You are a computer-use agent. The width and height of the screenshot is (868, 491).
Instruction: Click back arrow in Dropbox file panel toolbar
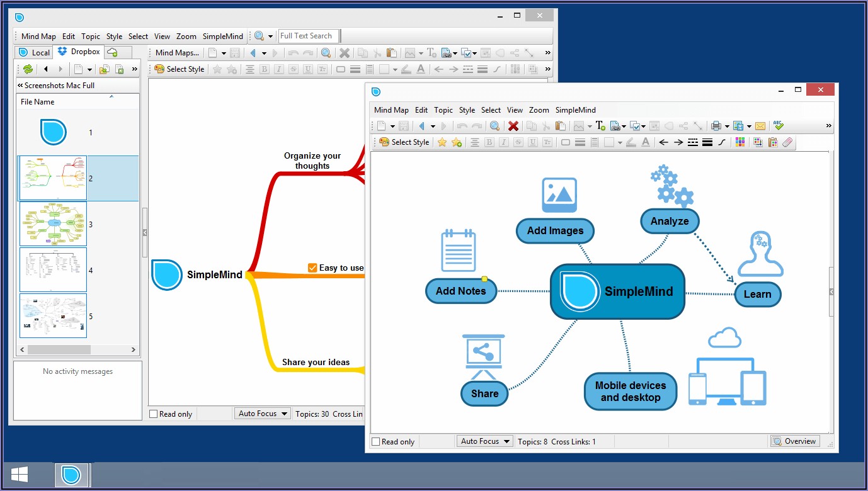[x=46, y=69]
